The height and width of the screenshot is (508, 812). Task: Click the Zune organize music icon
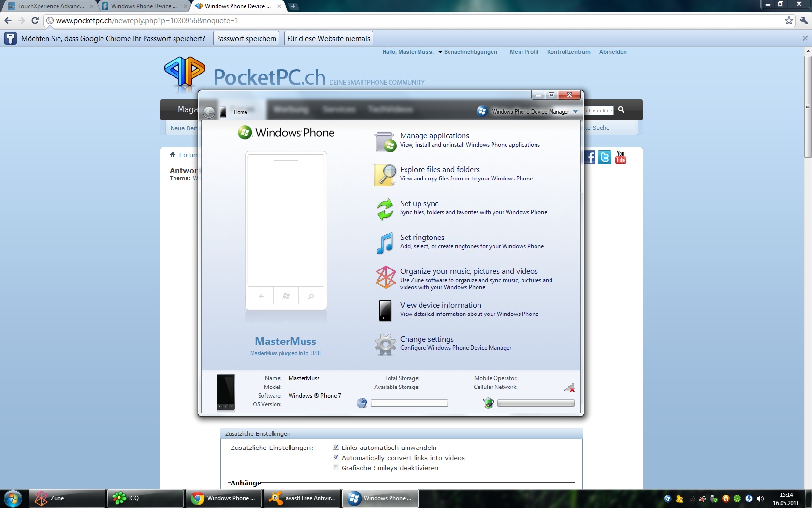386,277
